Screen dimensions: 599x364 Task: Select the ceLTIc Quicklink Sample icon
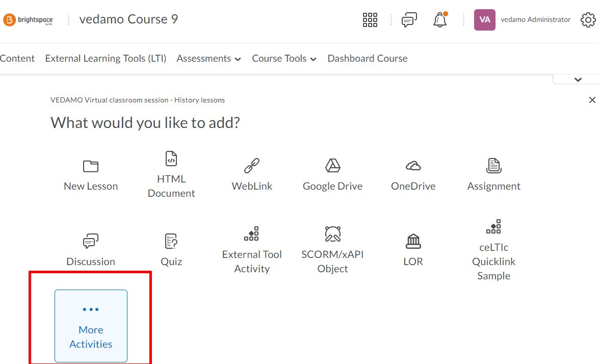tap(493, 226)
